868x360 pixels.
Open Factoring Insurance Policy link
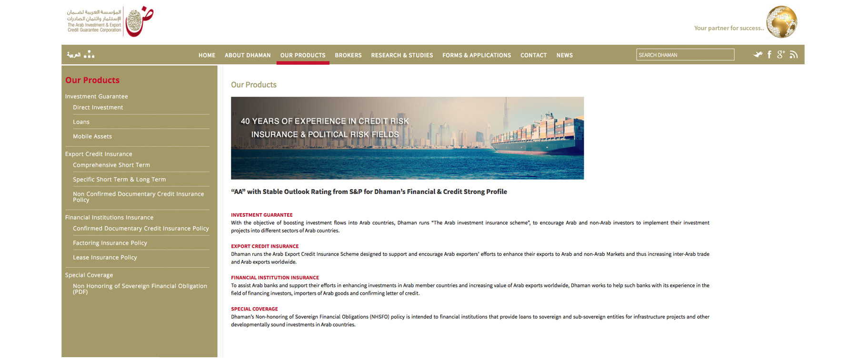pos(110,243)
